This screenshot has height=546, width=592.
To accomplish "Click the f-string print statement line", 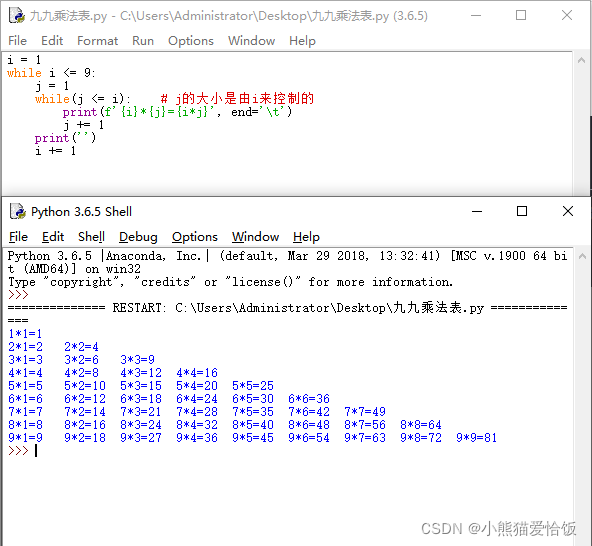I will click(x=177, y=112).
